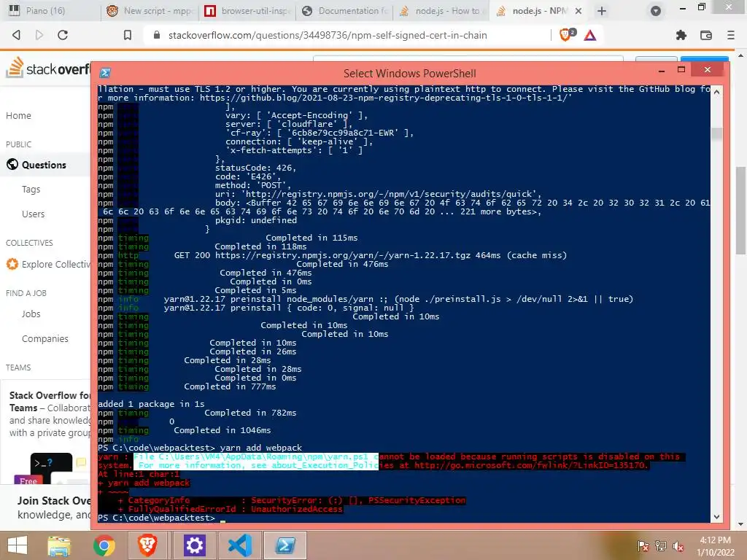Click the 'pkgid: undefined' text
Viewport: 747px width, 560px height.
pyautogui.click(x=256, y=220)
